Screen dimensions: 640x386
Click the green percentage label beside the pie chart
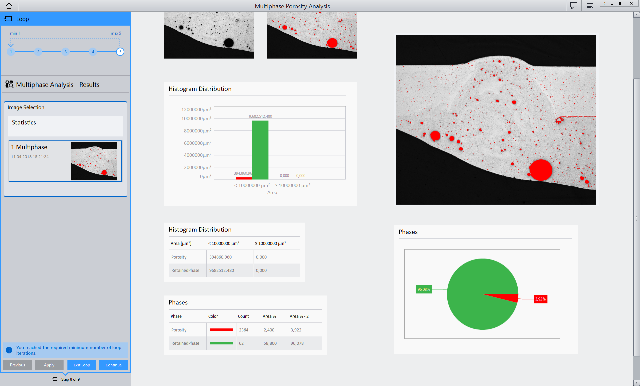click(x=424, y=289)
